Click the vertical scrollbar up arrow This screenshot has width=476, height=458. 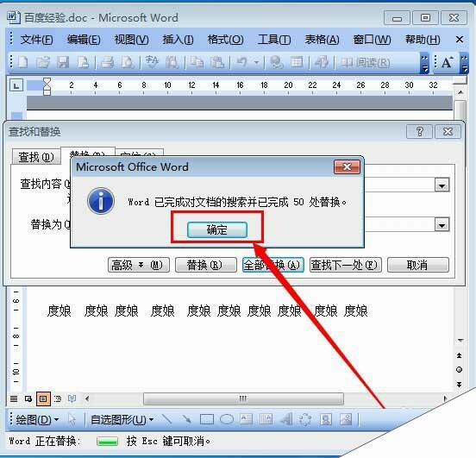[x=460, y=92]
